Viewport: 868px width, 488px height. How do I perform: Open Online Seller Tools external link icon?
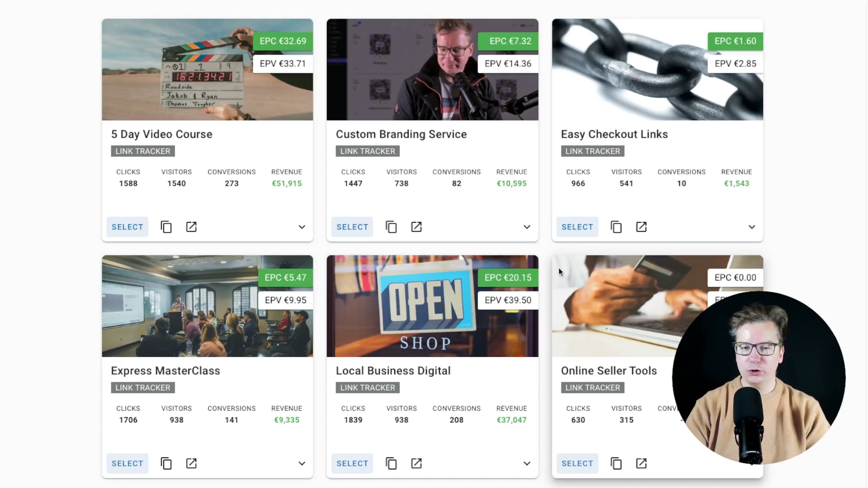pyautogui.click(x=641, y=463)
